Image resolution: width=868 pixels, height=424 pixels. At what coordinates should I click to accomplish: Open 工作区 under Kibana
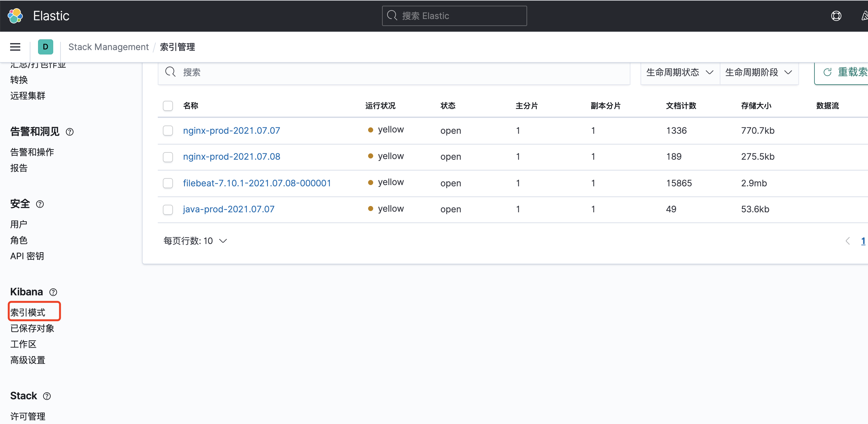click(23, 344)
